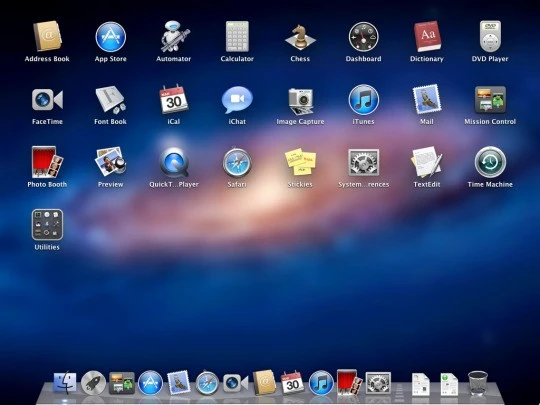Open System Preferences gear in the Dock
This screenshot has height=405, width=540.
[x=378, y=383]
